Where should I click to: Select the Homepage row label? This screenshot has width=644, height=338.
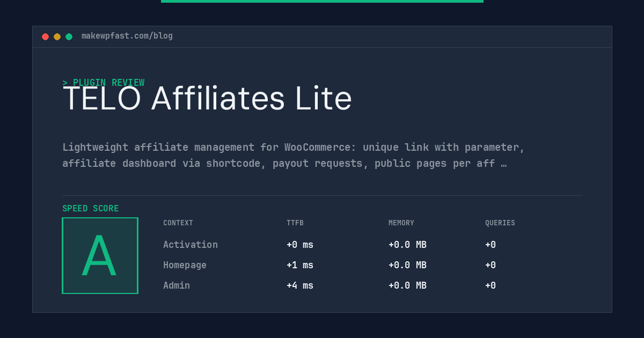[x=185, y=265]
